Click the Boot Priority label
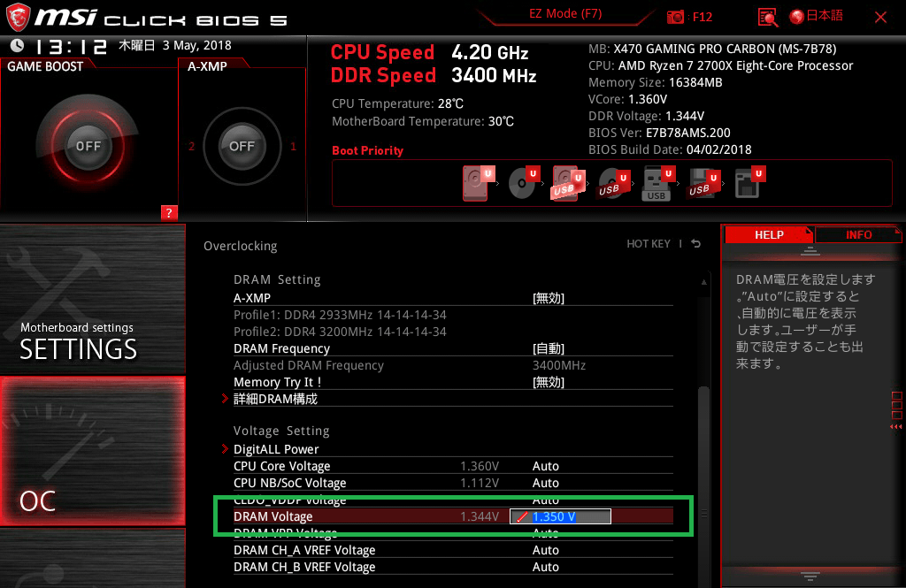Viewport: 906px width, 588px height. [367, 150]
